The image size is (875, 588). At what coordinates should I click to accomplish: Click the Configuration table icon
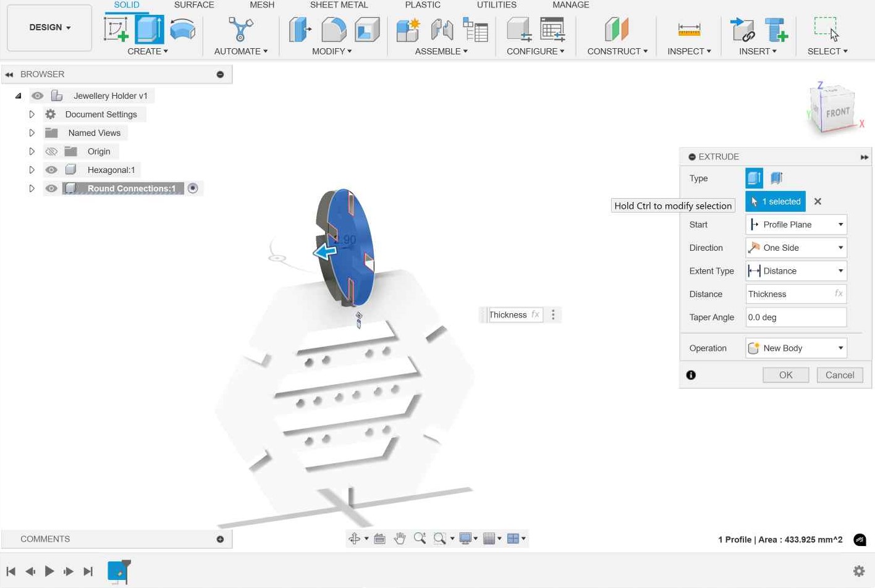click(552, 29)
